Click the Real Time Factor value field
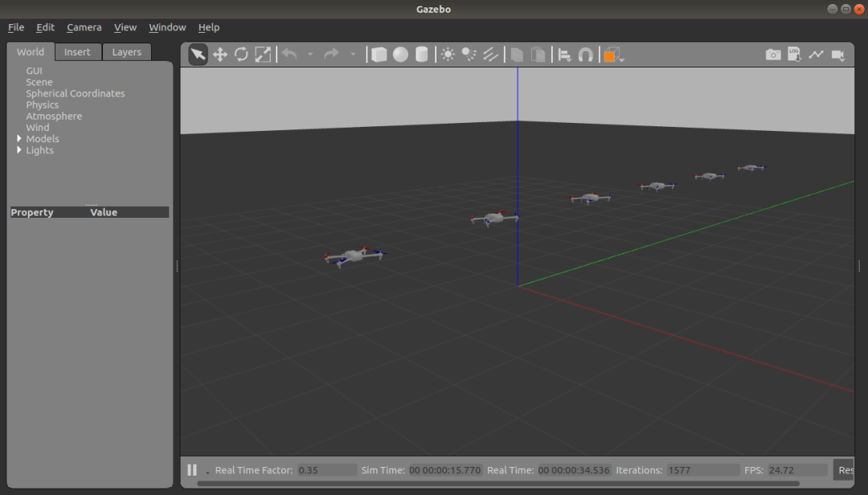Image resolution: width=868 pixels, height=495 pixels. tap(326, 470)
